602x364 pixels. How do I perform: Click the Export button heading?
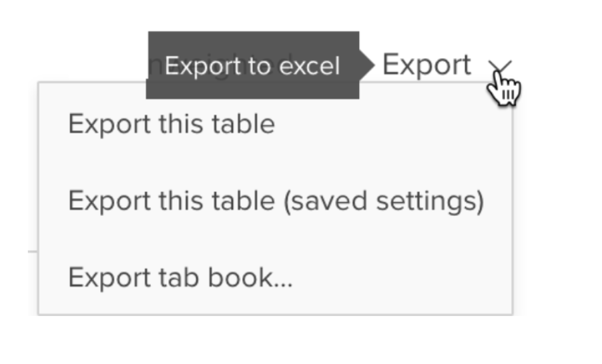click(x=426, y=65)
